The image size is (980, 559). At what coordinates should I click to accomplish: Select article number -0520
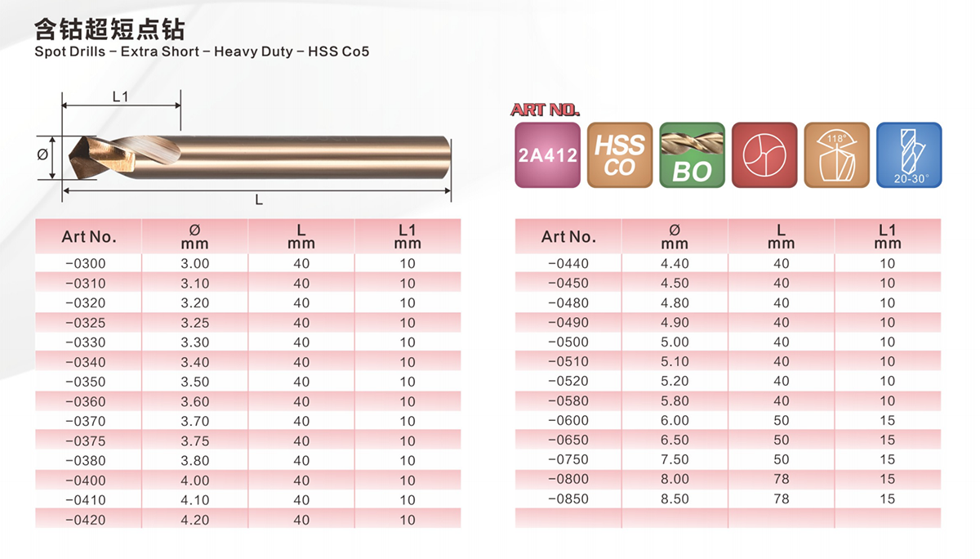coord(568,381)
